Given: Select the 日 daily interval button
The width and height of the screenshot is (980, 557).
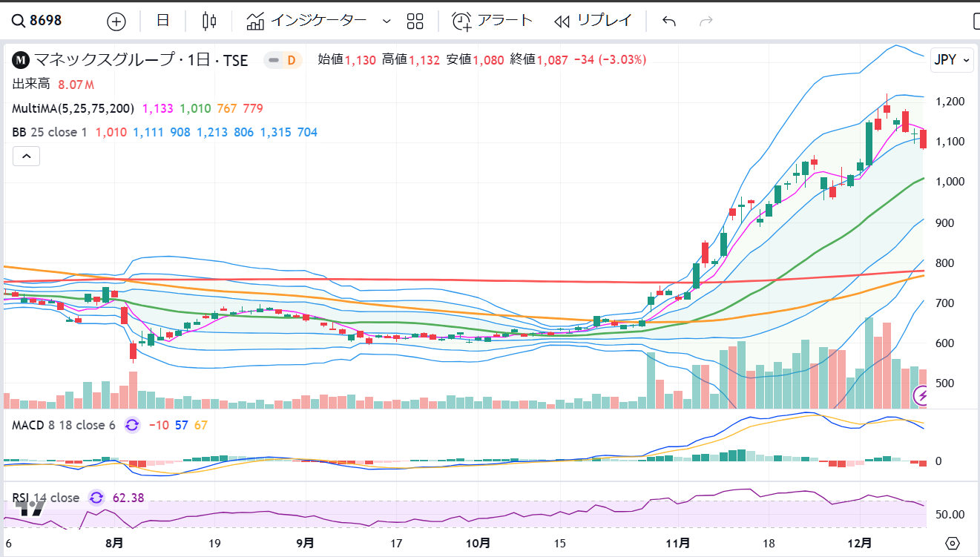Looking at the screenshot, I should [x=163, y=22].
